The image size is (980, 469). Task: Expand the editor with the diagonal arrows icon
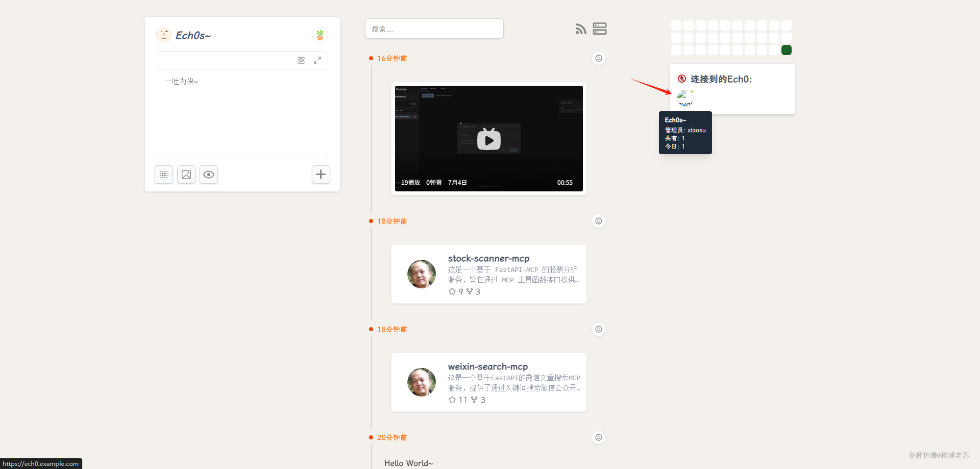click(318, 60)
